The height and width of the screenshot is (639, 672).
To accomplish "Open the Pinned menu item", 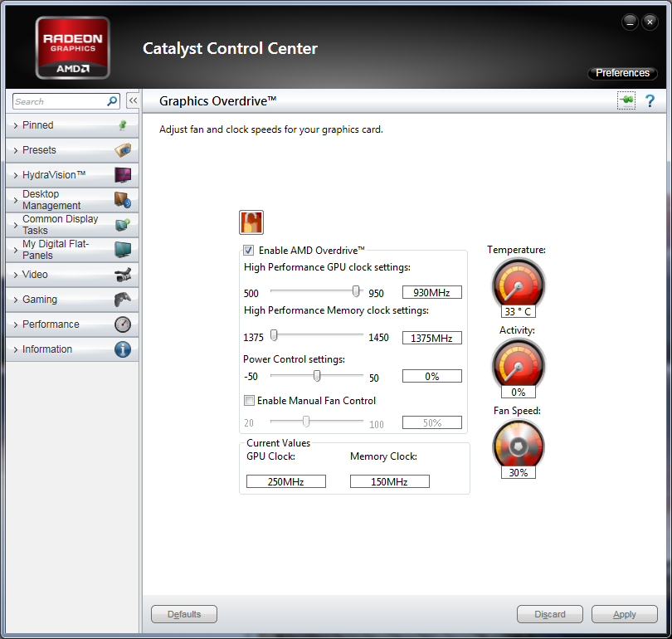I will (x=72, y=125).
